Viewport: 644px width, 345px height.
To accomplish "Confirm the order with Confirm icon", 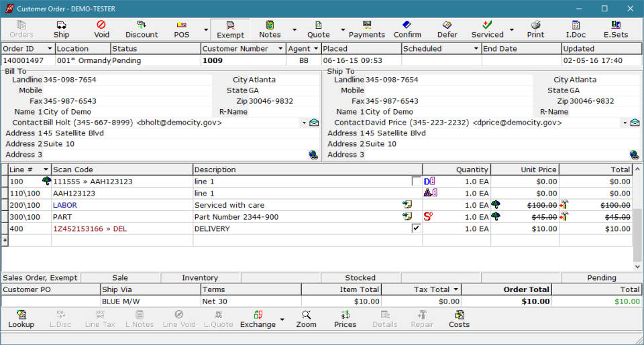I will pyautogui.click(x=407, y=29).
